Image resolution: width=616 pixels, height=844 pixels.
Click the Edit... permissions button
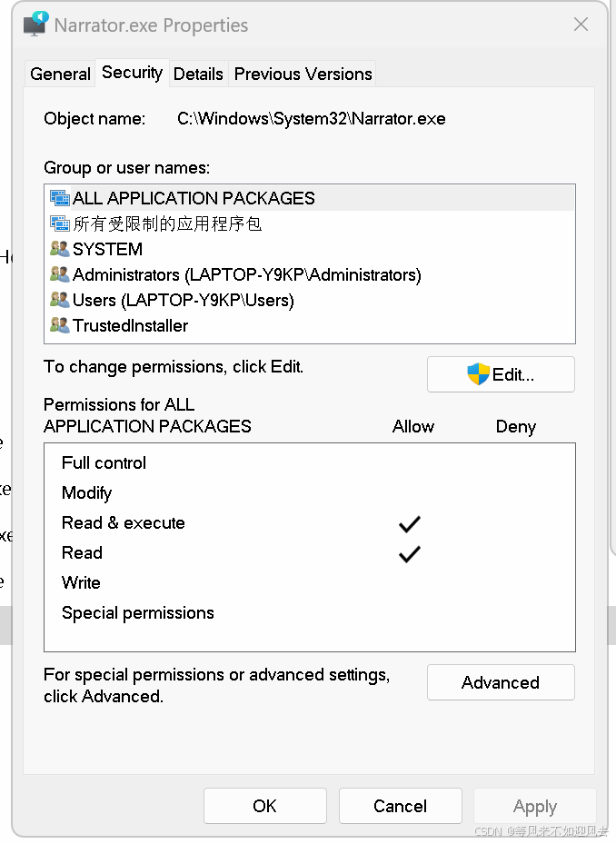point(501,374)
